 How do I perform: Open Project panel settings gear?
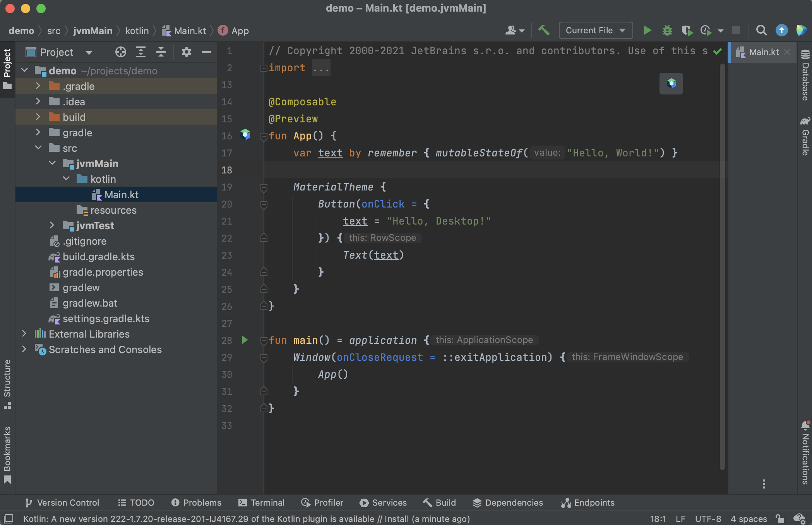pos(186,52)
